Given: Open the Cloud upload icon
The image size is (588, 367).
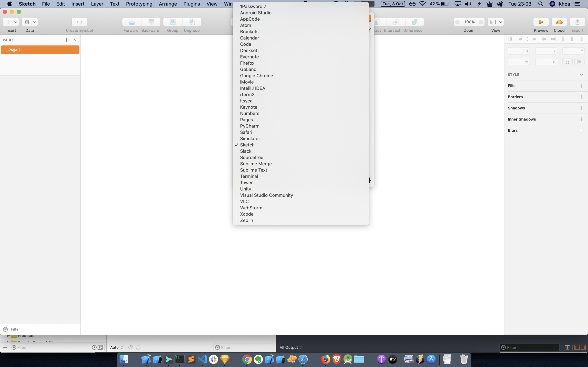Looking at the screenshot, I should pyautogui.click(x=559, y=22).
